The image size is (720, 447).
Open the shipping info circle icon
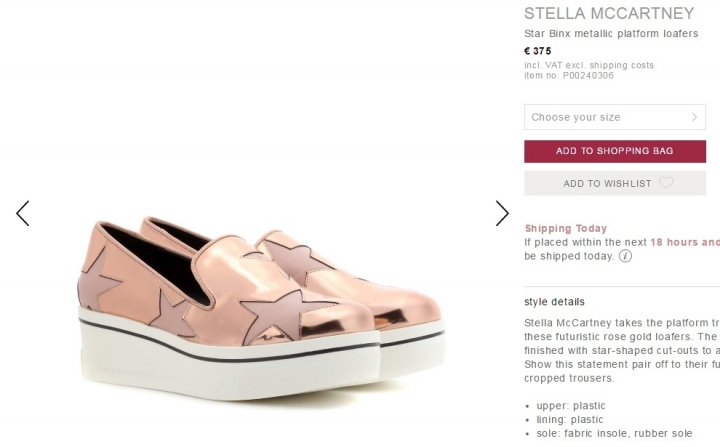tap(626, 256)
